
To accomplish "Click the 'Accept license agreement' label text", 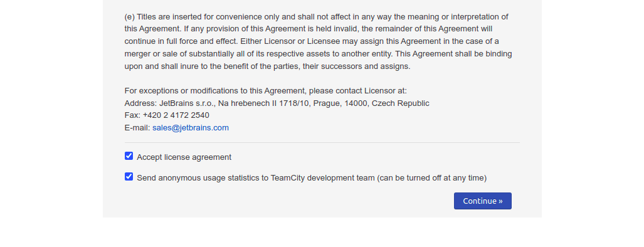I will point(184,157).
